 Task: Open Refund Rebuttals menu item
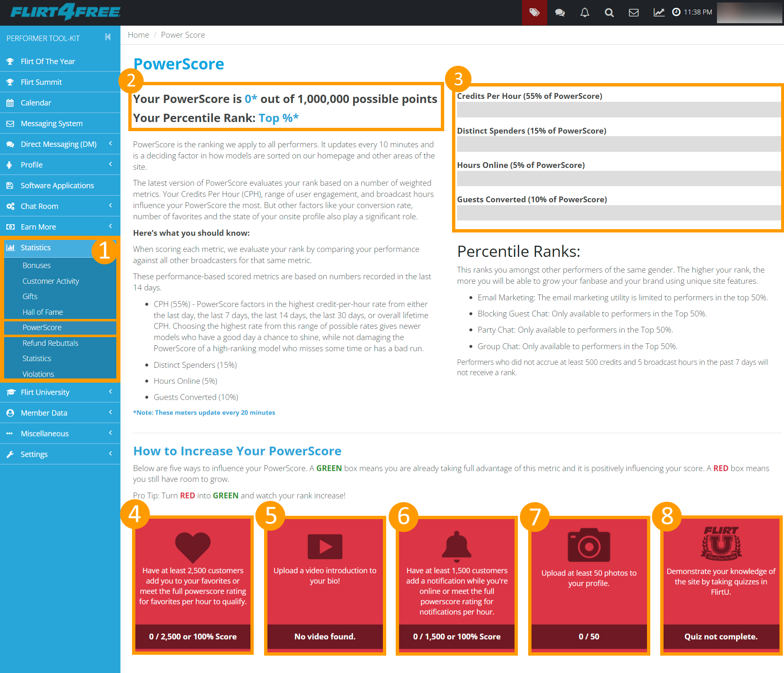50,343
